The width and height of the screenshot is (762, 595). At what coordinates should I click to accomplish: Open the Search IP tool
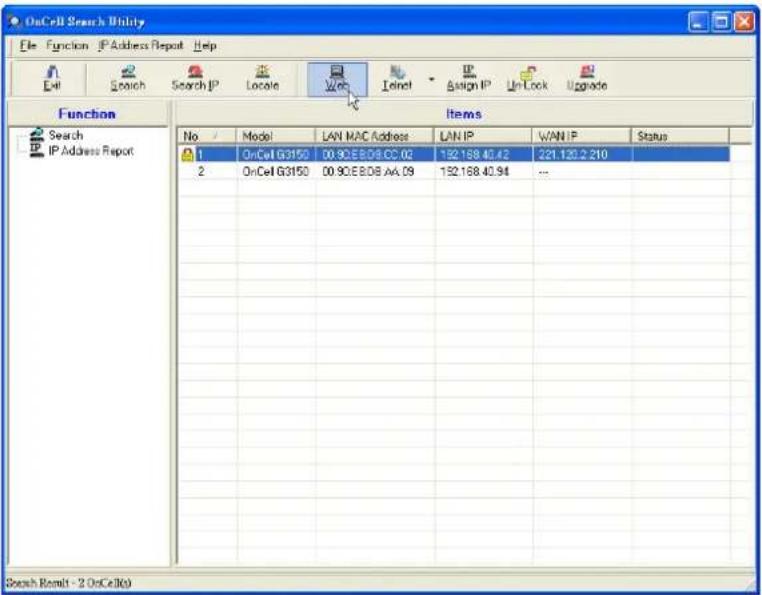click(195, 79)
